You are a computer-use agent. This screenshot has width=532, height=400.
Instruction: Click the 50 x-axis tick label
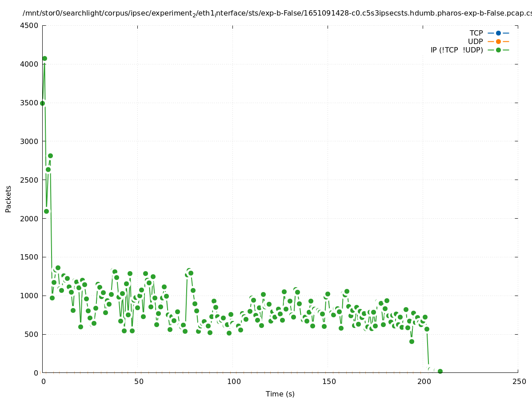click(x=138, y=382)
